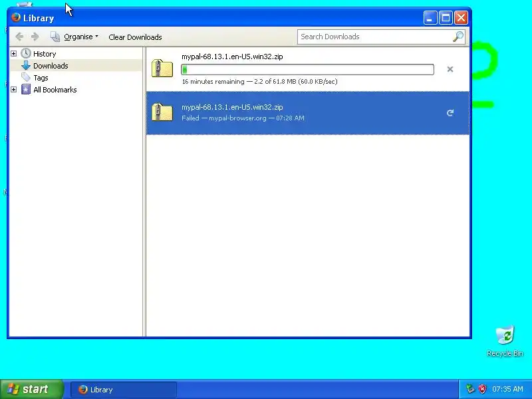Minimize the Library window
Image resolution: width=532 pixels, height=399 pixels.
pyautogui.click(x=430, y=18)
